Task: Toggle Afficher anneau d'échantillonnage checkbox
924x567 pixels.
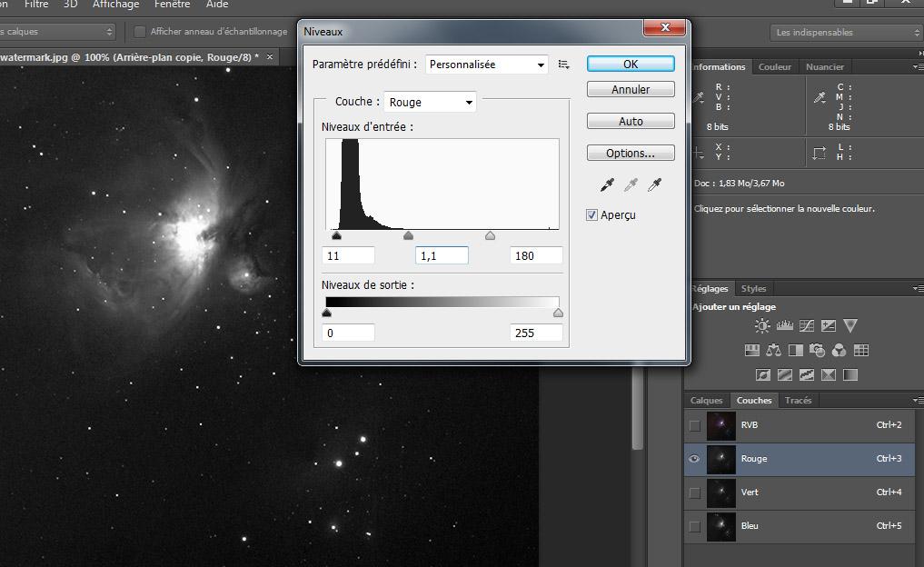Action: pos(140,32)
